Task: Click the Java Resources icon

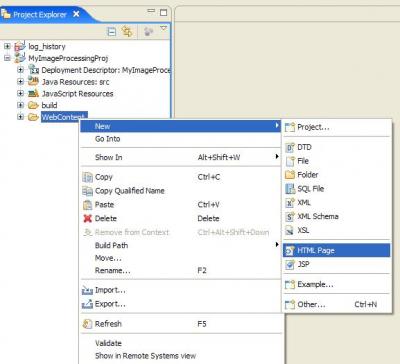Action: [x=33, y=81]
